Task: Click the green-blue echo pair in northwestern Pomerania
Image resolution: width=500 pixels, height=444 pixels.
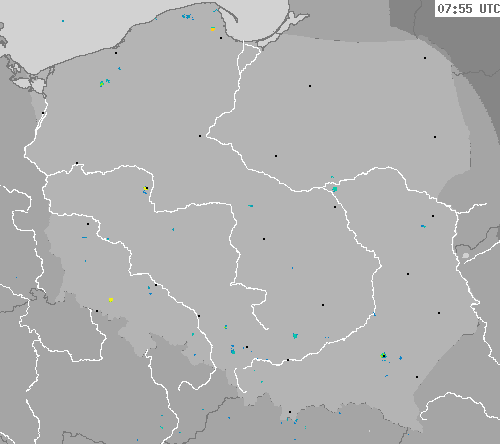Action: coord(104,82)
